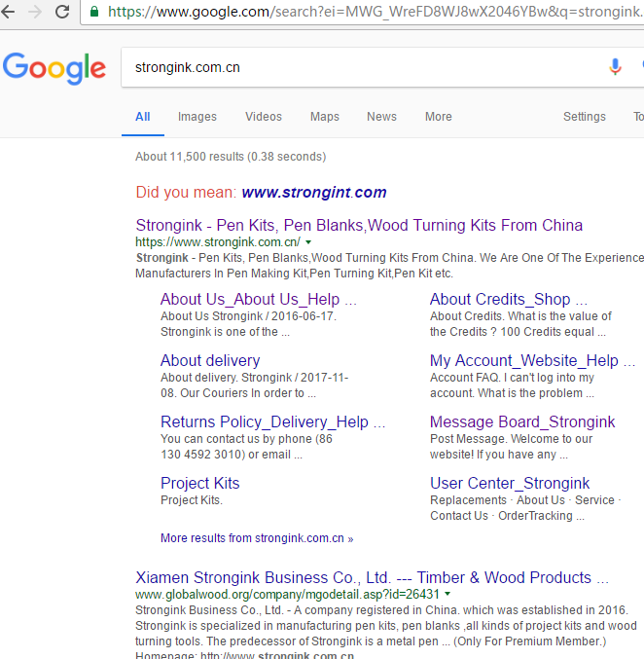Expand the strongink.com.cn URL dropdown arrow
The width and height of the screenshot is (644, 659).
(308, 242)
